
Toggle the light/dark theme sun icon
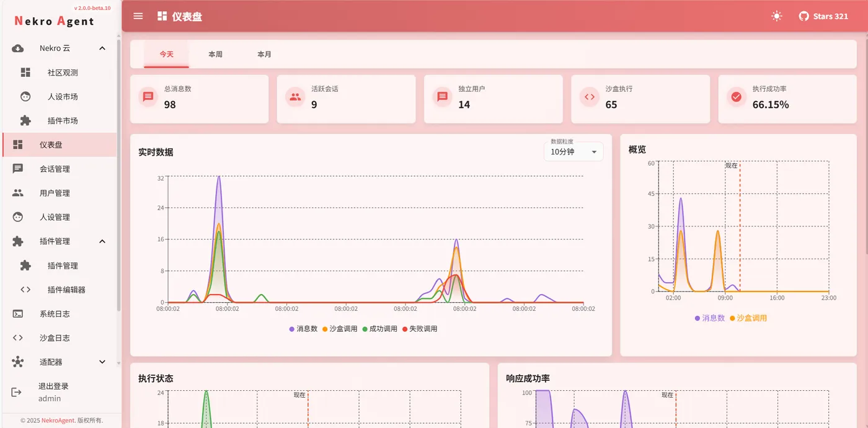pyautogui.click(x=776, y=16)
